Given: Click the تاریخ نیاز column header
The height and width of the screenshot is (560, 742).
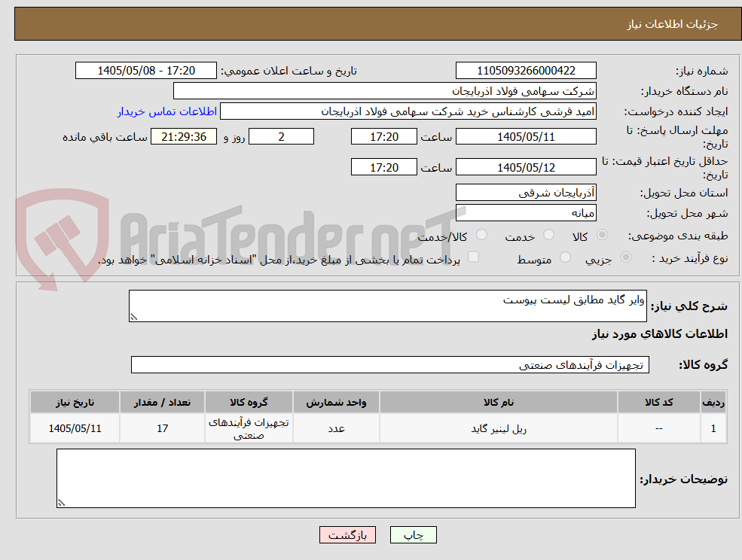Looking at the screenshot, I should point(75,402).
